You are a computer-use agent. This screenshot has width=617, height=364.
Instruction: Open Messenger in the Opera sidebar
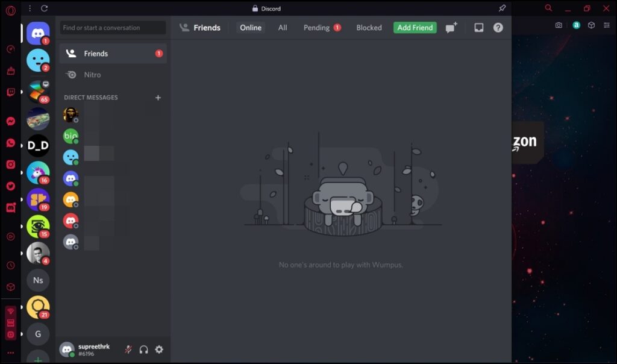point(11,121)
